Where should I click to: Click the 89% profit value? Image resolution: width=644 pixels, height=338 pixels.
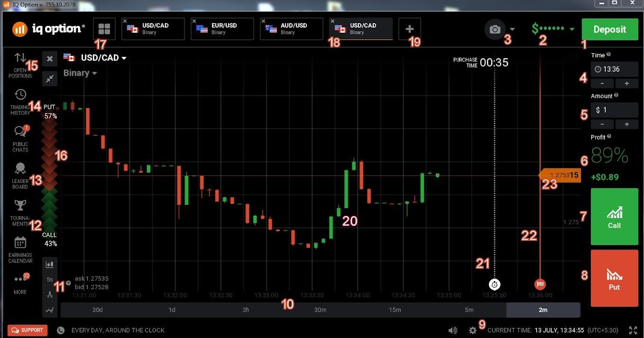[610, 156]
